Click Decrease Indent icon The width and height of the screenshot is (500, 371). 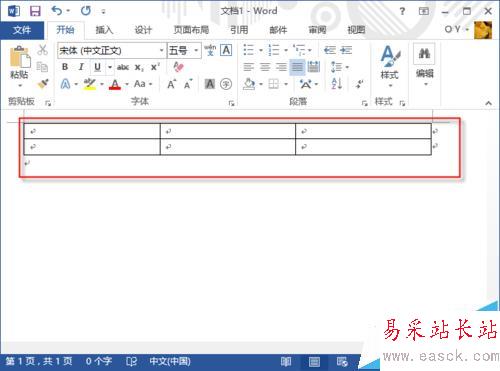330,50
